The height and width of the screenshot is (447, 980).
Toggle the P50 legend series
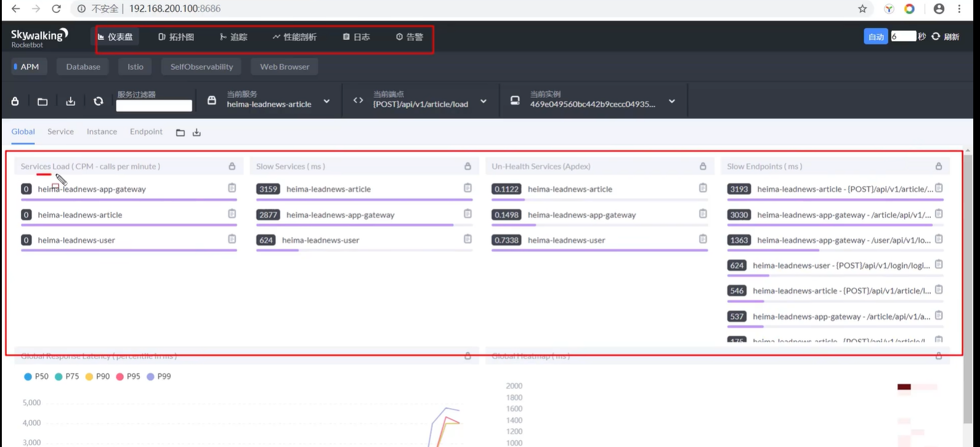point(36,376)
